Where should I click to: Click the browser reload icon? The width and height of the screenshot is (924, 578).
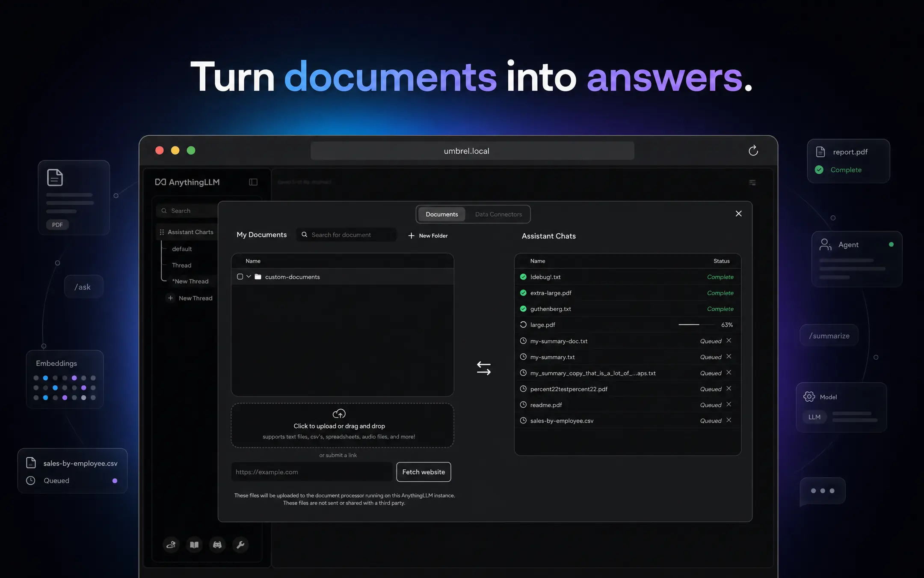tap(753, 151)
